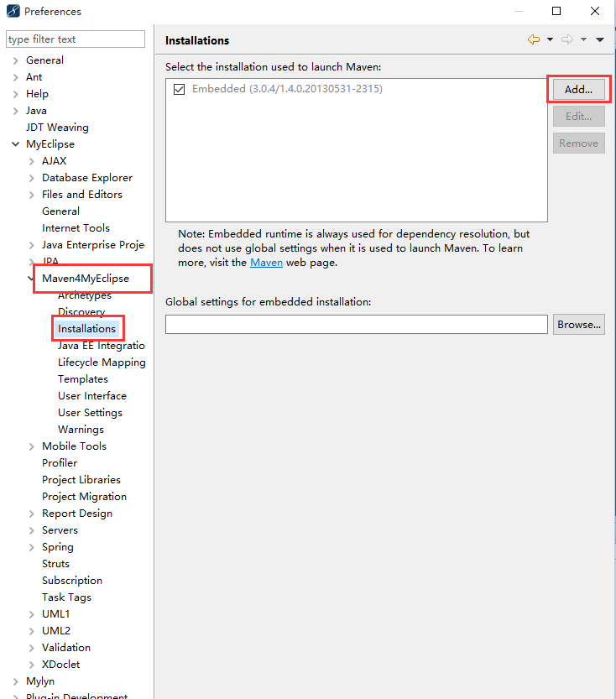Toggle the Embedded Maven installation checkbox
616x699 pixels.
(180, 89)
